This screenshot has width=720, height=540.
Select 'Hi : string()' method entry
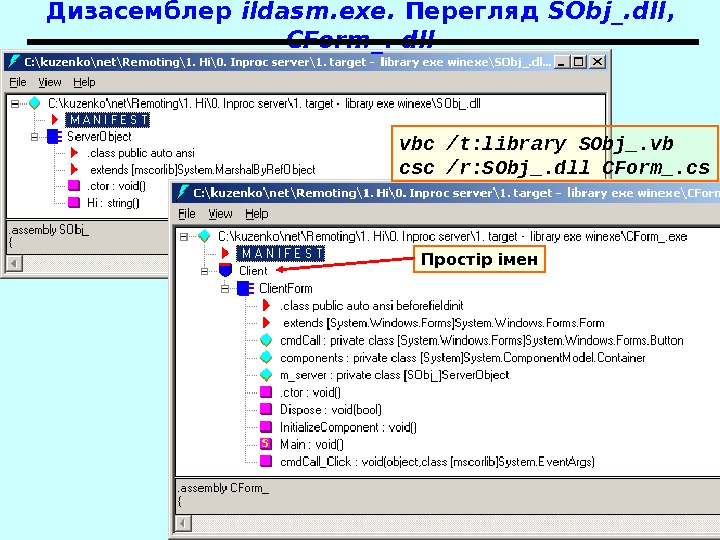point(113,203)
